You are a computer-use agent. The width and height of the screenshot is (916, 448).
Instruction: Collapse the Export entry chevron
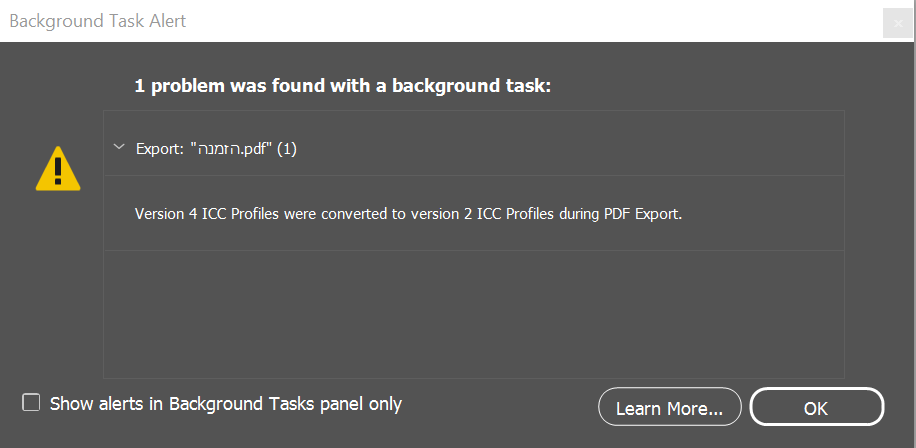119,148
